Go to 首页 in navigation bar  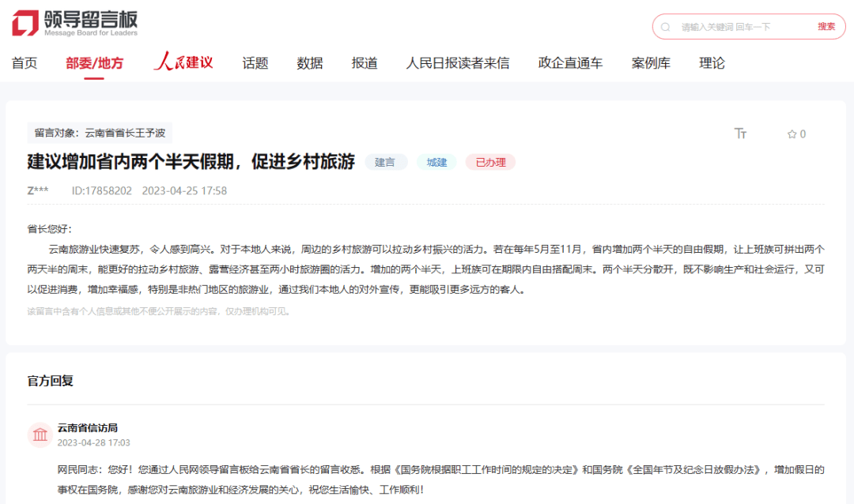(25, 63)
